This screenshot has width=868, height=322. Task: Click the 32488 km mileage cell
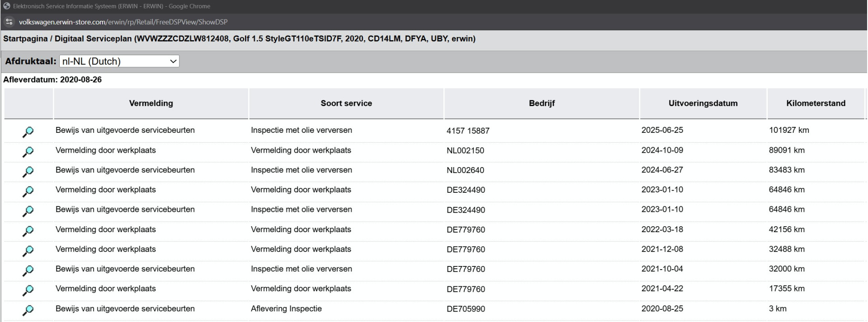(787, 249)
